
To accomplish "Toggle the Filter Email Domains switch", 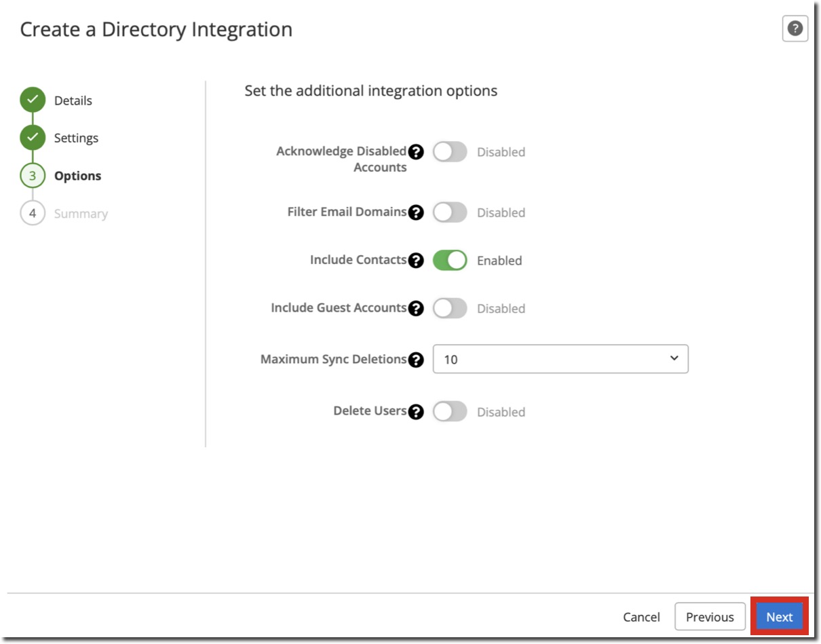I will (450, 212).
